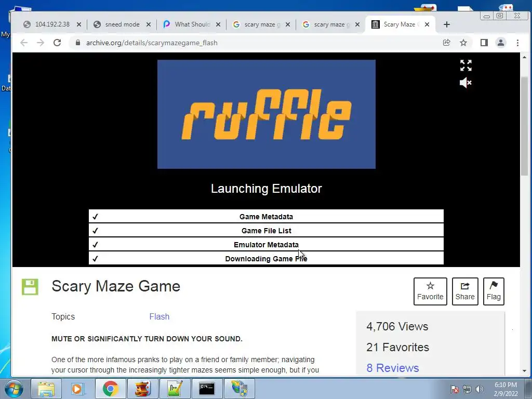Open the shield taskbar icon
The width and height of the screenshot is (532, 399).
[239, 389]
